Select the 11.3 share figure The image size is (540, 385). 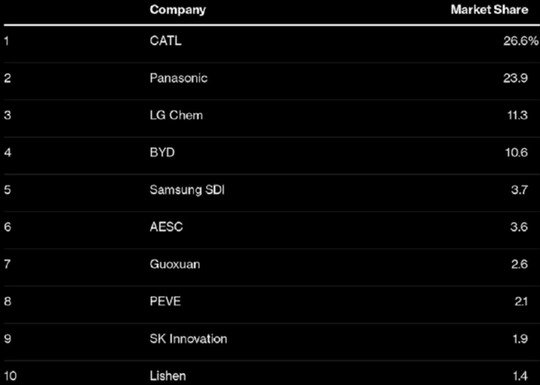pos(518,115)
